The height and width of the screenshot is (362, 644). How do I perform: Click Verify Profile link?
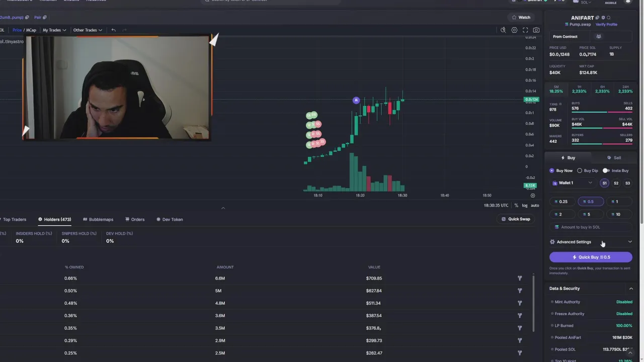606,25
